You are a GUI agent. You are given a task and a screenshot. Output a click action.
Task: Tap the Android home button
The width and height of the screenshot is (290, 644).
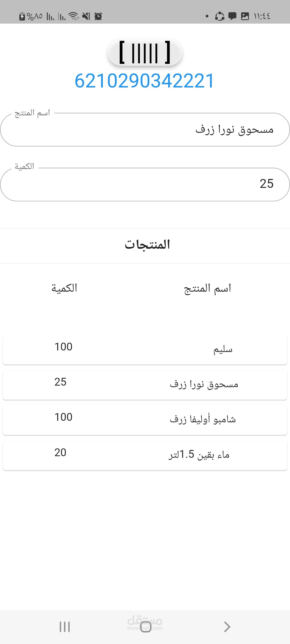tap(146, 627)
